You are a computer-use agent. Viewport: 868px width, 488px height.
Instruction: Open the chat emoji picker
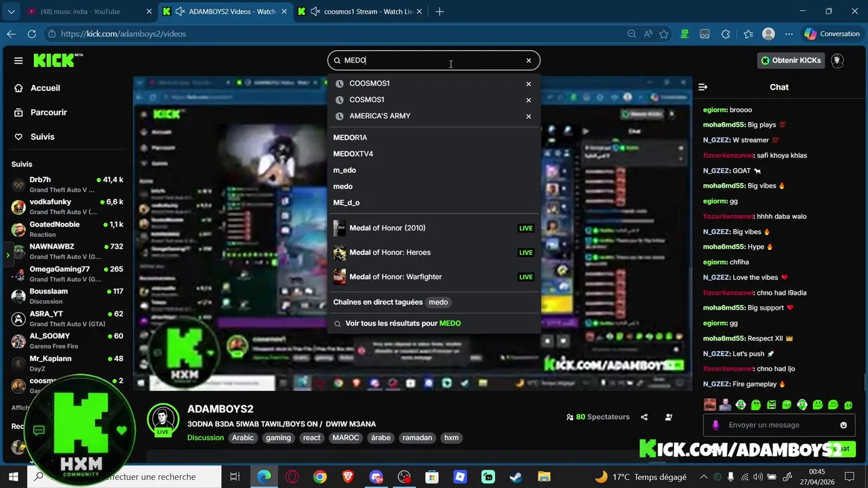pyautogui.click(x=844, y=425)
